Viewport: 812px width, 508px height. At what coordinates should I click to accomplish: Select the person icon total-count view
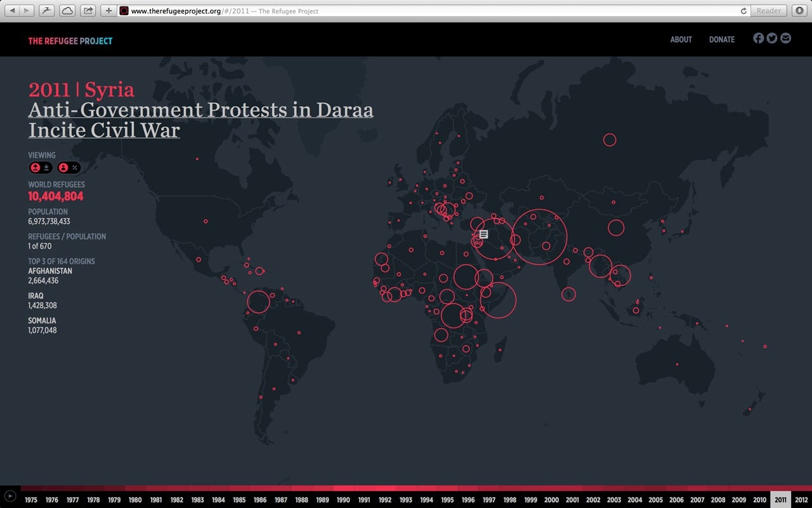[63, 168]
